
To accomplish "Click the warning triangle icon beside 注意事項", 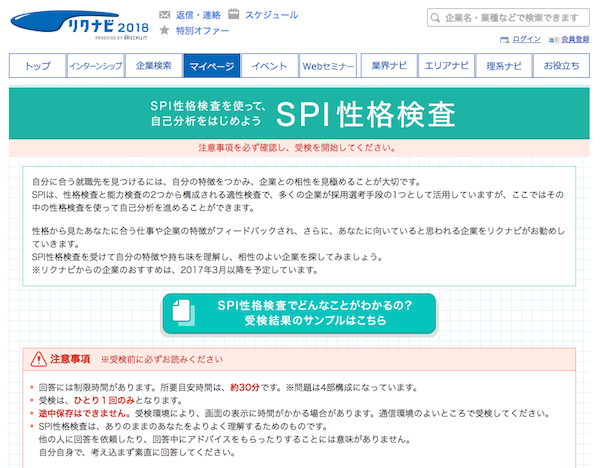I will (39, 359).
